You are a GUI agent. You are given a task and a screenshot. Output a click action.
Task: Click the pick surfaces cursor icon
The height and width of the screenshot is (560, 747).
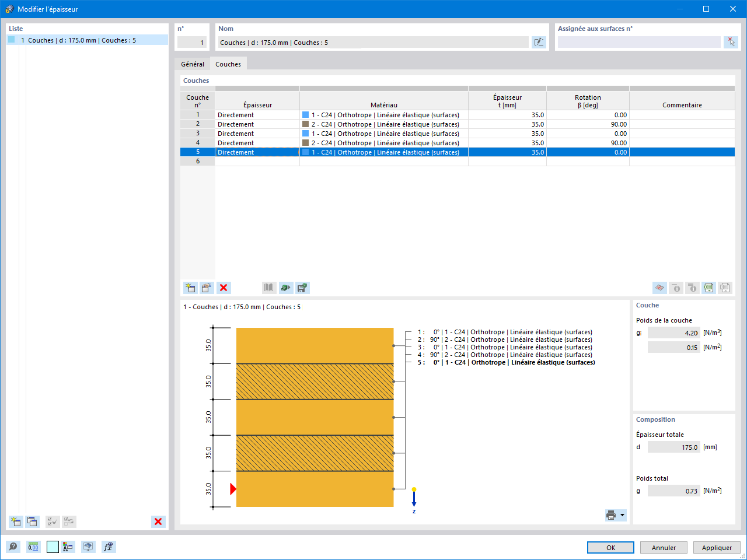tap(731, 42)
